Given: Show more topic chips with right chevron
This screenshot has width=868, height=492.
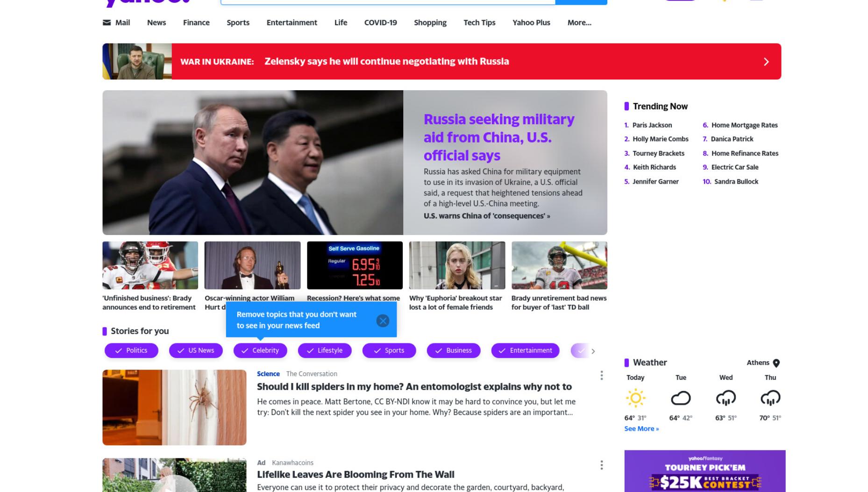Looking at the screenshot, I should (x=593, y=351).
